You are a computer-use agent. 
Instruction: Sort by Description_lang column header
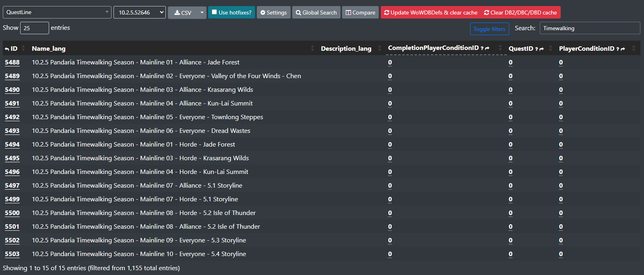click(346, 48)
